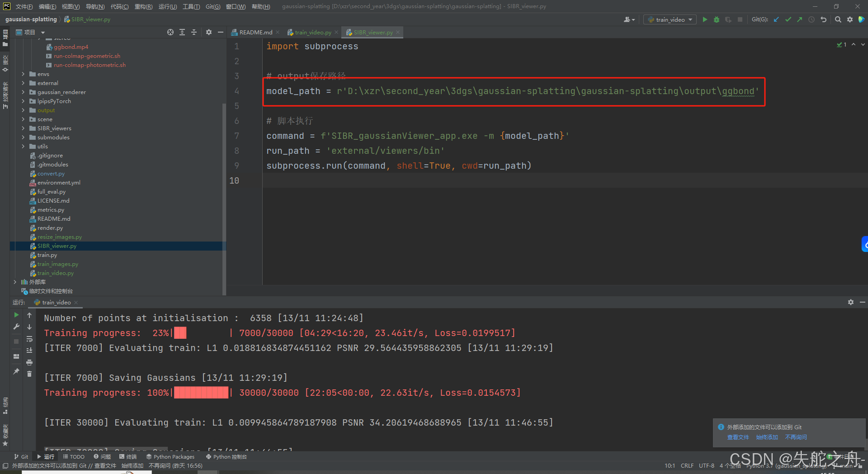Click 始终添加 link in Git notification
The image size is (868, 474).
[767, 437]
